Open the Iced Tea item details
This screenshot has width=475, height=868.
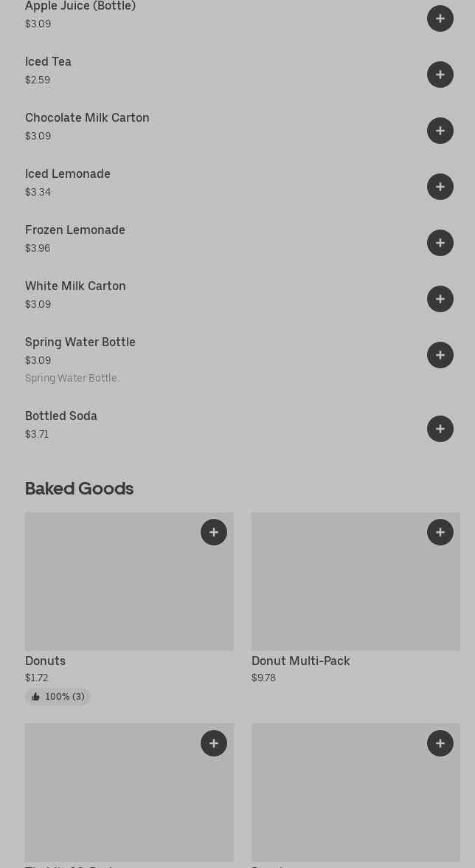click(x=48, y=62)
